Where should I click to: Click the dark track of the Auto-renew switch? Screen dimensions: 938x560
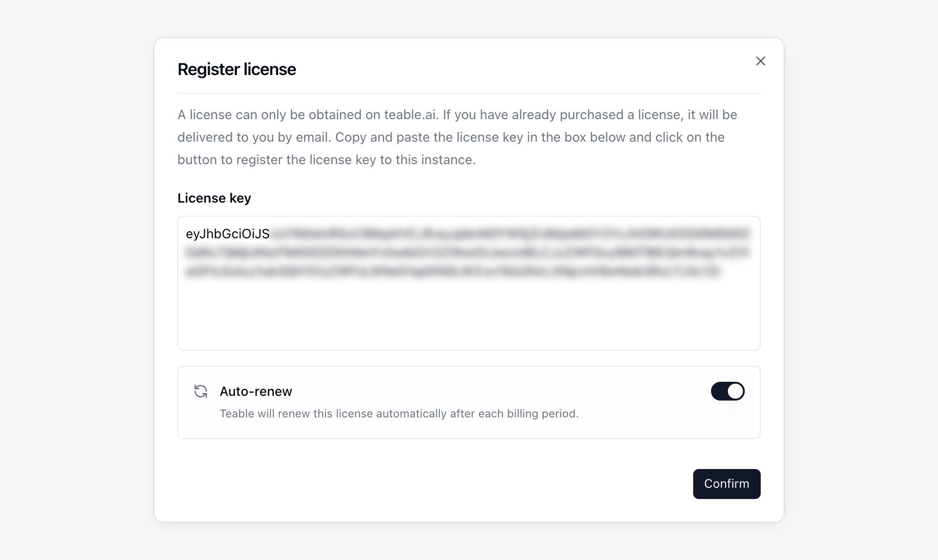click(x=719, y=391)
